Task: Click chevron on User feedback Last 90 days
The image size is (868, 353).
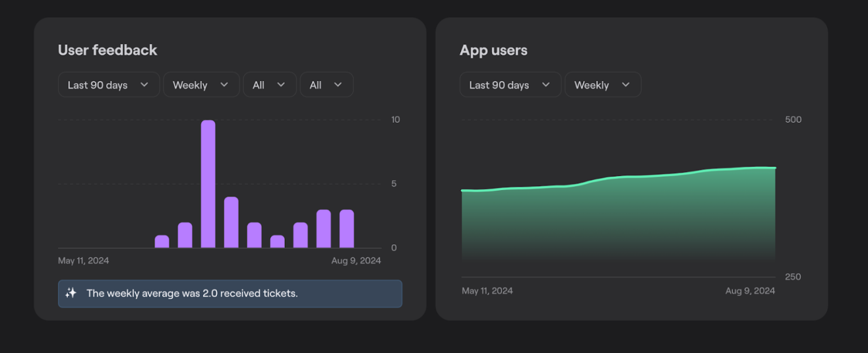Action: pyautogui.click(x=144, y=85)
